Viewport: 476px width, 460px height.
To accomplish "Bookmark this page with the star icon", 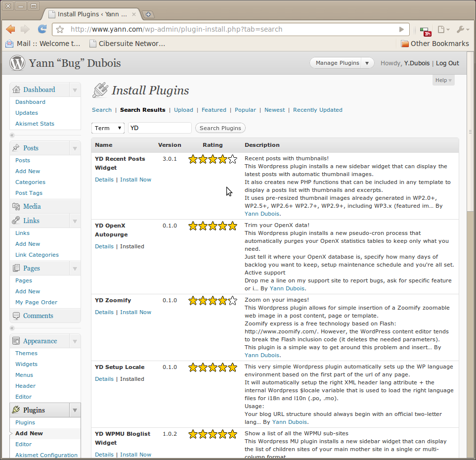I will point(60,30).
